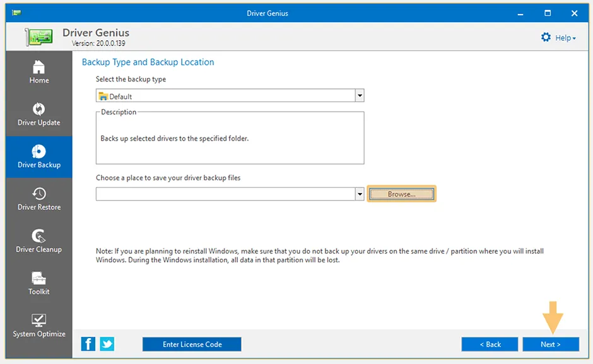The height and width of the screenshot is (364, 593).
Task: Open the Help dropdown menu
Action: [x=565, y=38]
